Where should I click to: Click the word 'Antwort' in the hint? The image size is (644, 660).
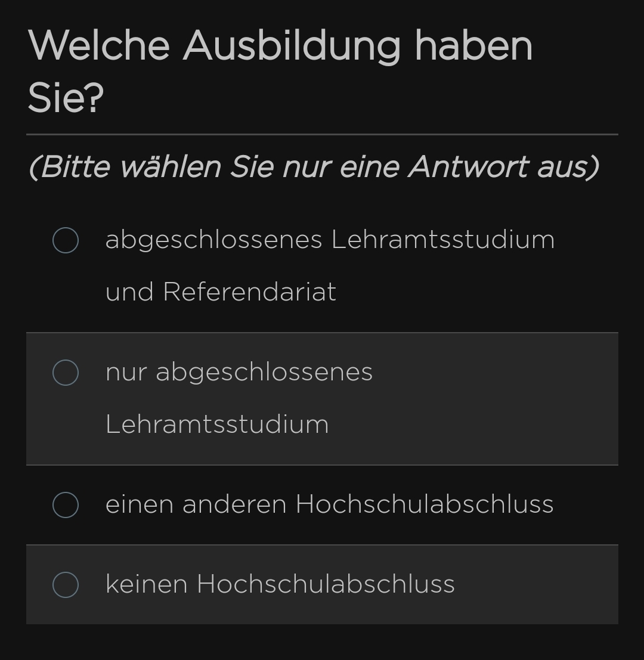[468, 167]
